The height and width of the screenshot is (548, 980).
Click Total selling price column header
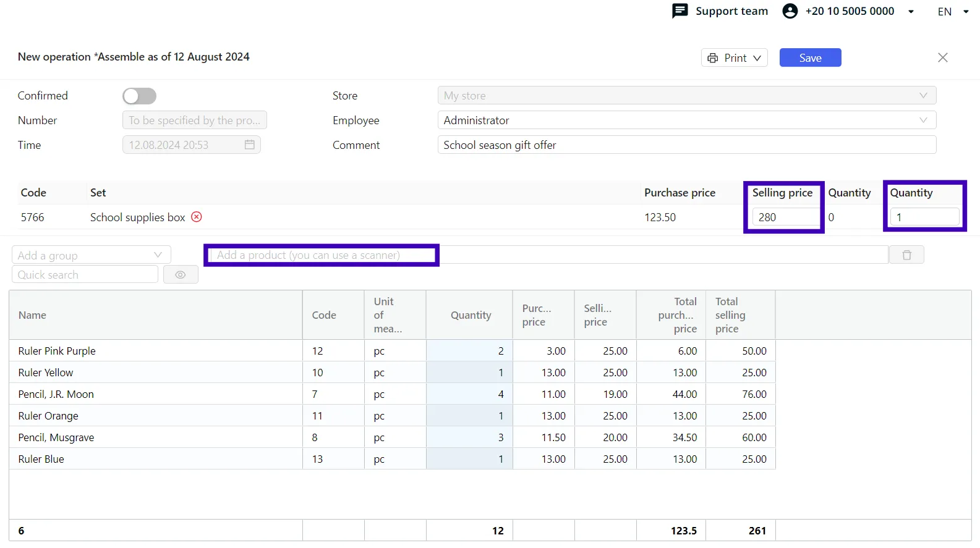pyautogui.click(x=741, y=315)
